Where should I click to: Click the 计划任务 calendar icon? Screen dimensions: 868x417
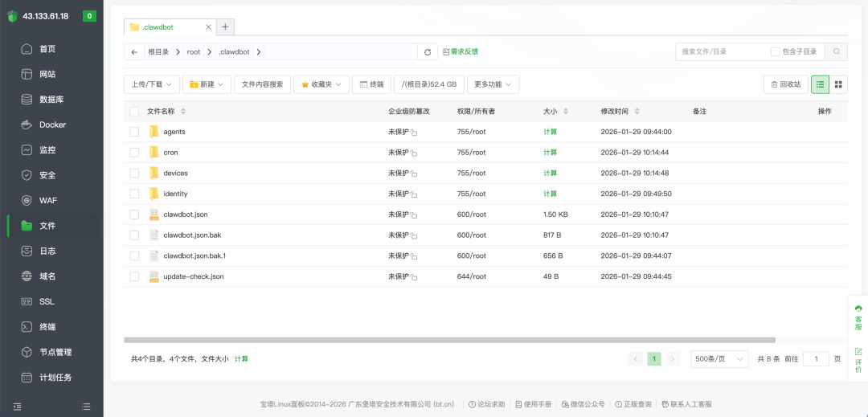[x=27, y=378]
